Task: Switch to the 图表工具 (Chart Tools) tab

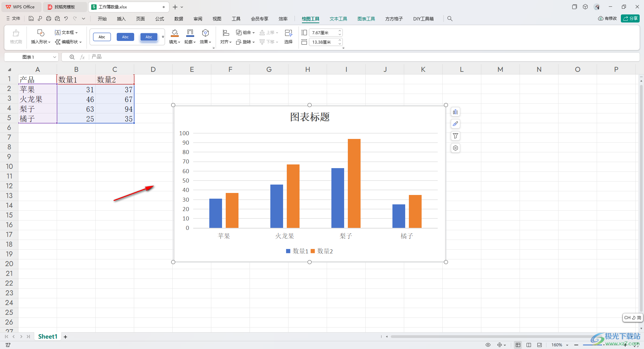Action: (x=366, y=19)
